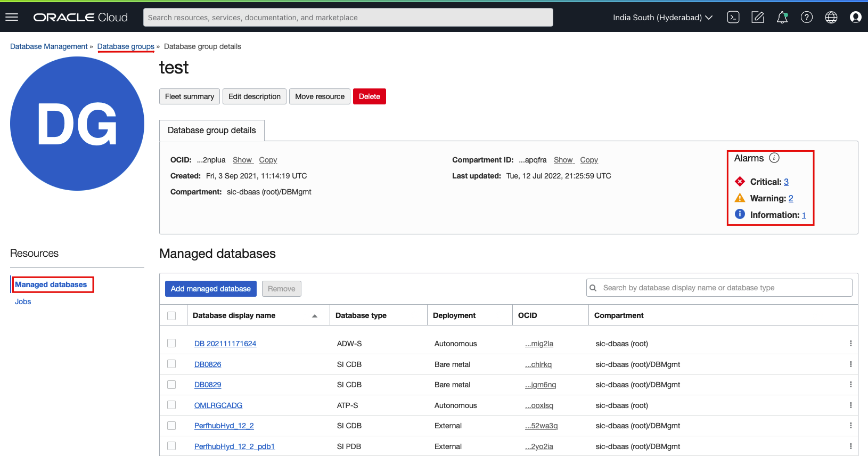
Task: Check the PerfhubHyd_12_2 row checkbox
Action: pos(171,425)
